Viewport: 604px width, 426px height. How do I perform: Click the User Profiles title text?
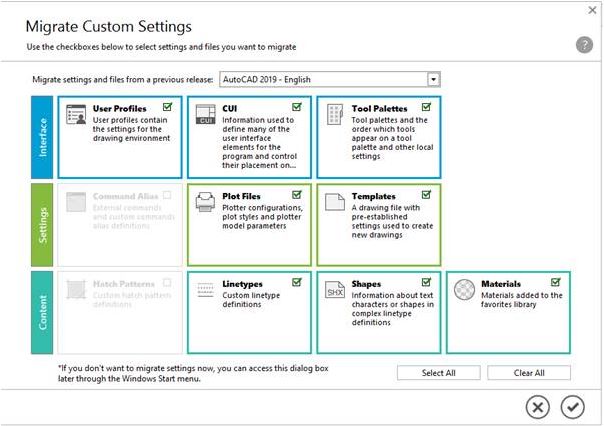click(119, 109)
